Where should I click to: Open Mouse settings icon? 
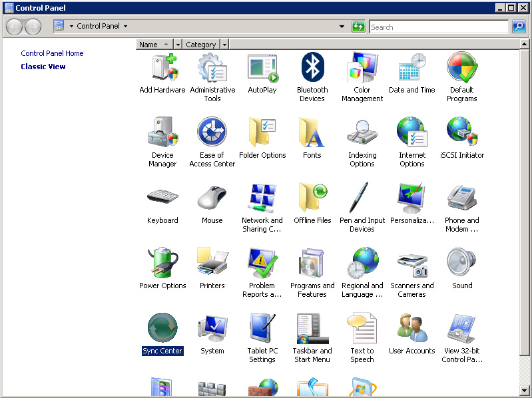pos(212,204)
